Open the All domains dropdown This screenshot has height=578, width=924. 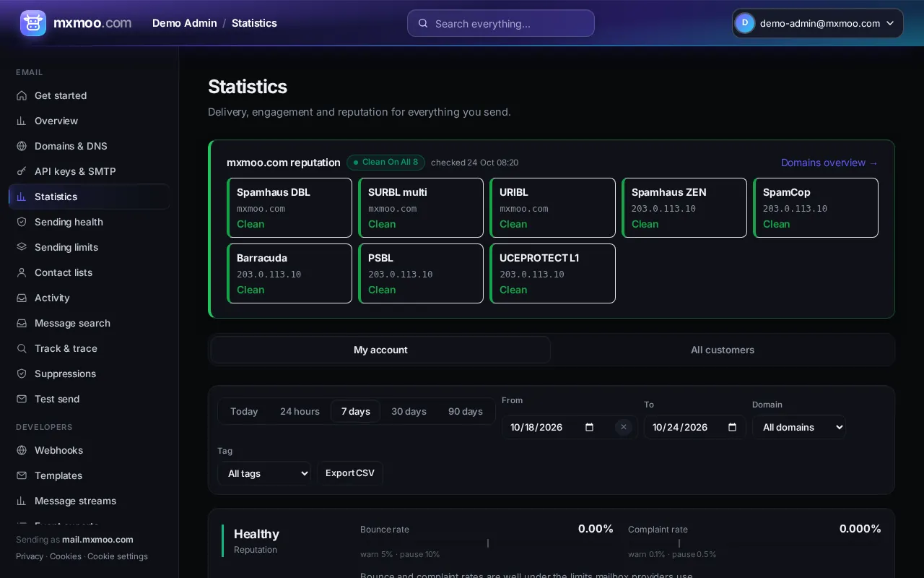(x=799, y=427)
